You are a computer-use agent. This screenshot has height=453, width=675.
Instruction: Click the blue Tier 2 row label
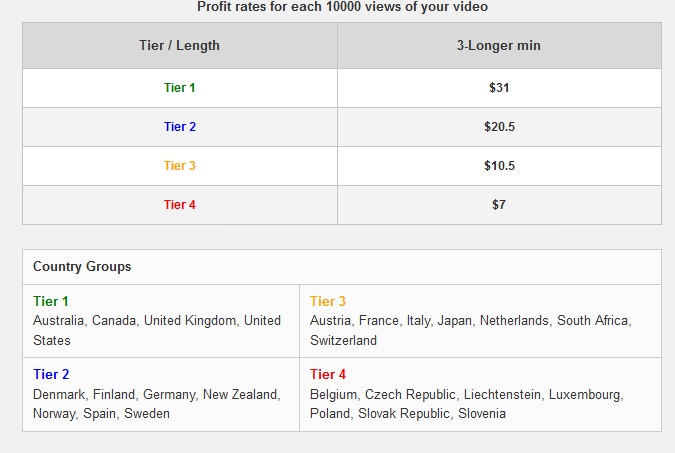pos(180,127)
